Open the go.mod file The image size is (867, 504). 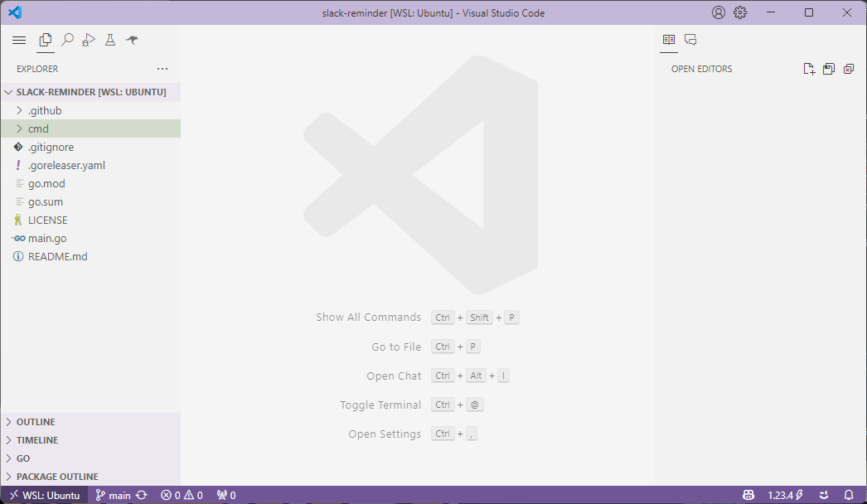tap(90, 184)
